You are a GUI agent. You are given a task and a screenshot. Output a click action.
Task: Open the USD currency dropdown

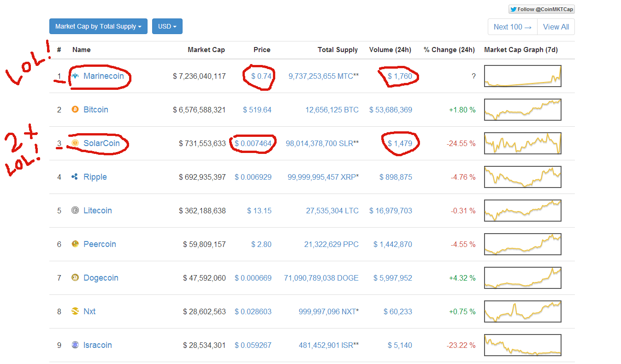[167, 26]
